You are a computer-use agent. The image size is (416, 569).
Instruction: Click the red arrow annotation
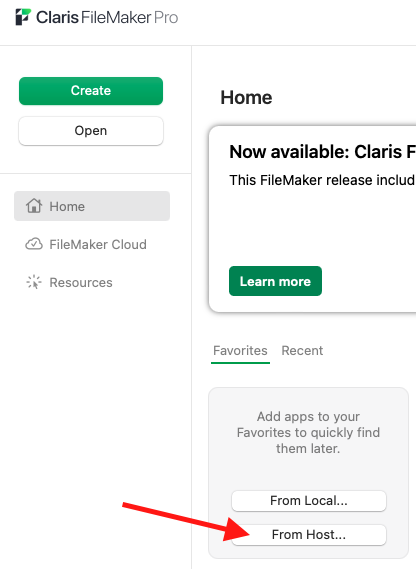(x=186, y=522)
